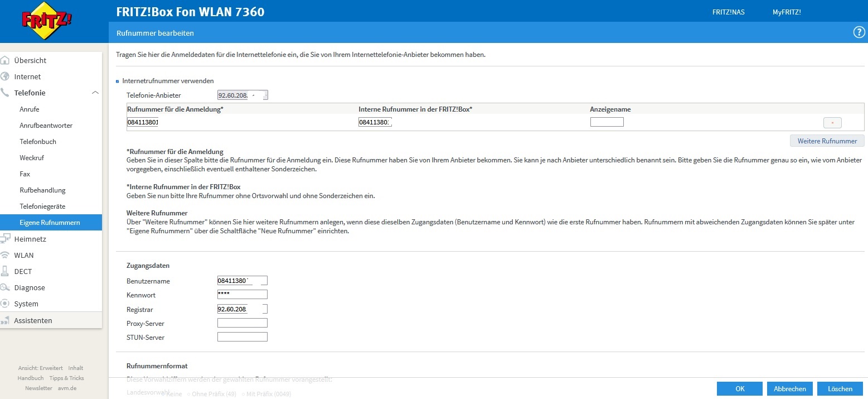Open the help question mark icon
This screenshot has width=868, height=399.
859,32
